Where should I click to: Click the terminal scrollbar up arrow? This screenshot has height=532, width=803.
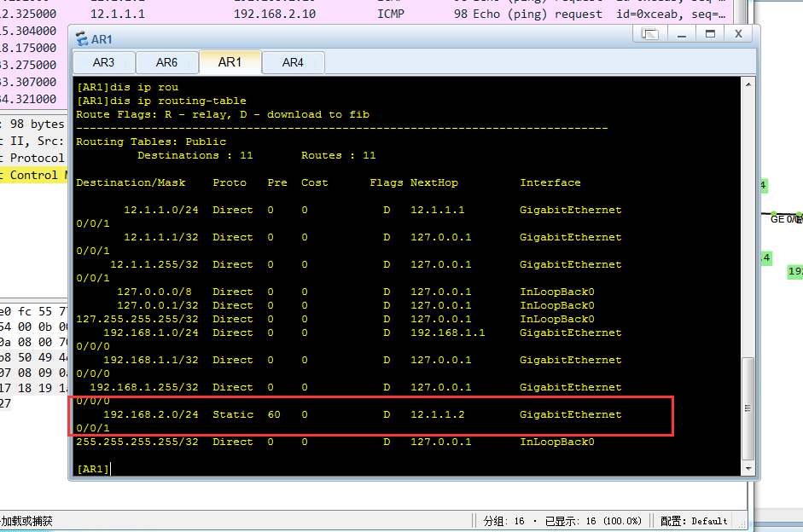[x=748, y=84]
